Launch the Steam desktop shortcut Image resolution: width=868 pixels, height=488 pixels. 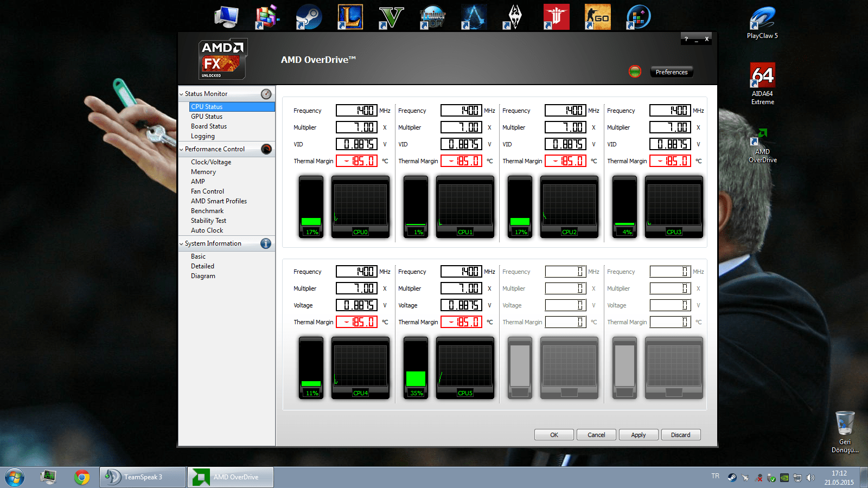click(309, 17)
